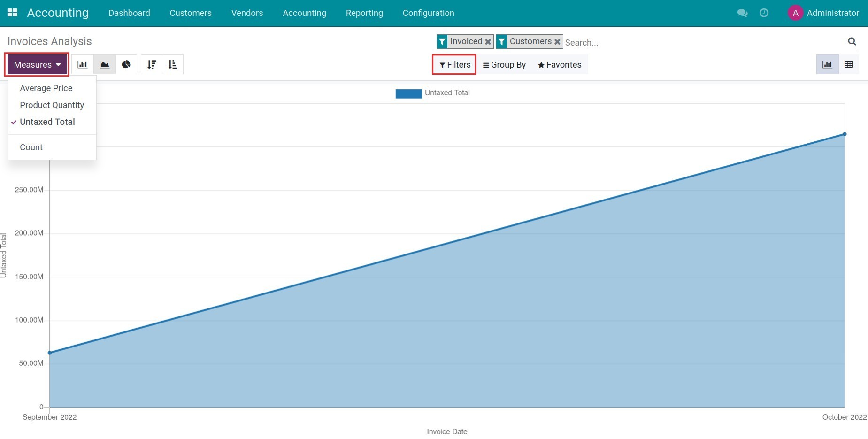Select the bar chart view icon
This screenshot has height=439, width=868.
click(83, 64)
